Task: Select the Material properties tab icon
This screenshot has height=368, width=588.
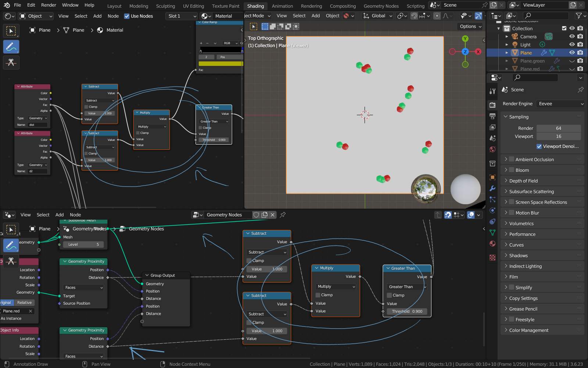Action: pyautogui.click(x=492, y=244)
